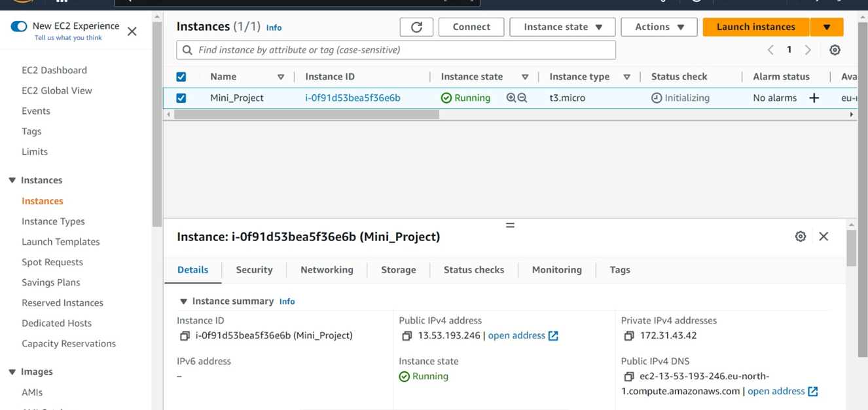This screenshot has width=868, height=410.
Task: Open Savings Plans in sidebar
Action: point(51,282)
